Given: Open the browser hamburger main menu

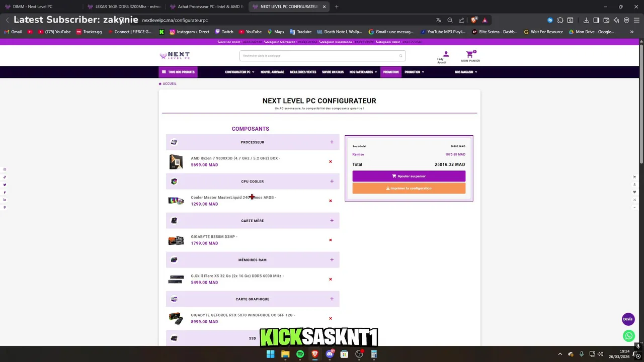Looking at the screenshot, I should tap(637, 20).
